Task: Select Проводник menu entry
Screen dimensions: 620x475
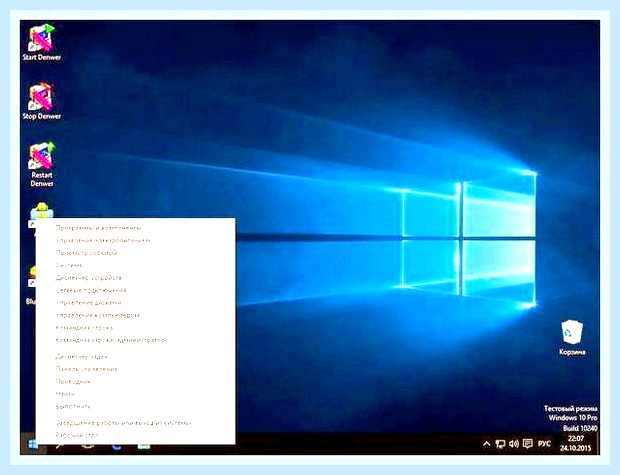Action: [136, 382]
